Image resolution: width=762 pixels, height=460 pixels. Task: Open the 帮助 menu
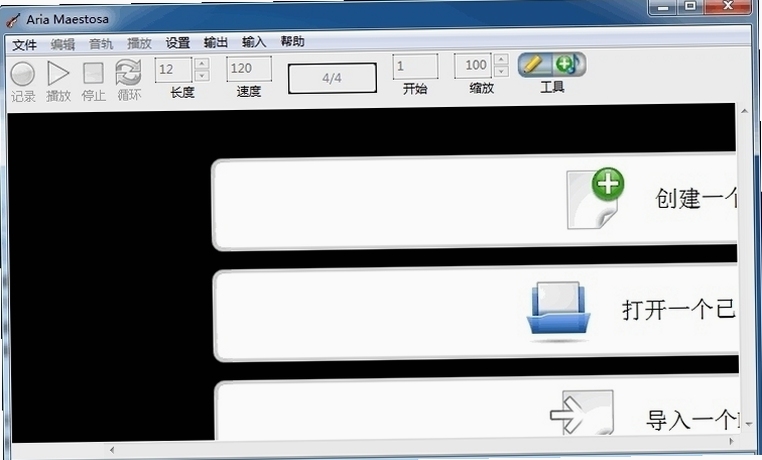293,41
